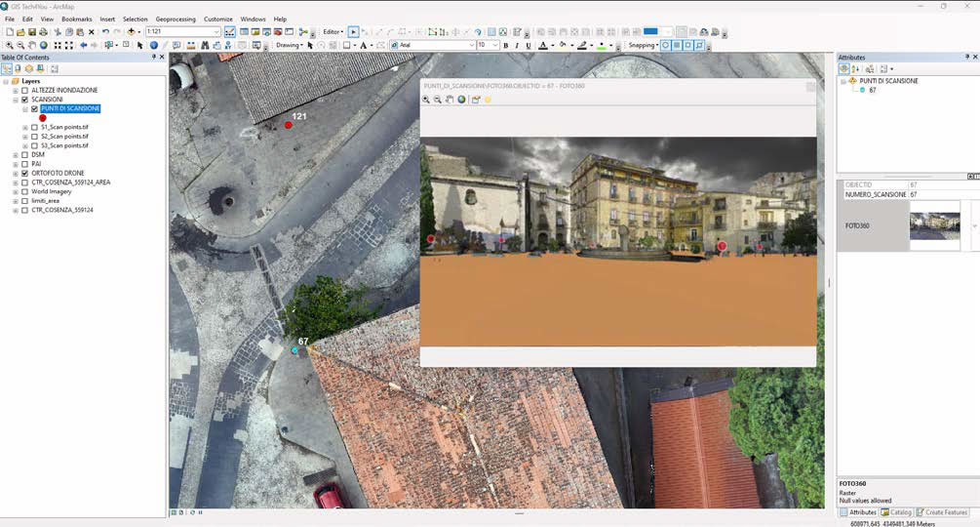Expand the DSM layer node
This screenshot has width=980, height=527.
[16, 154]
